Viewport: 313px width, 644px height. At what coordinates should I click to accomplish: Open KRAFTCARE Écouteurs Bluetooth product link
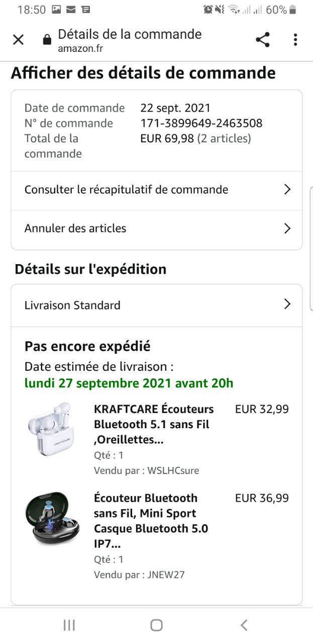pyautogui.click(x=154, y=424)
